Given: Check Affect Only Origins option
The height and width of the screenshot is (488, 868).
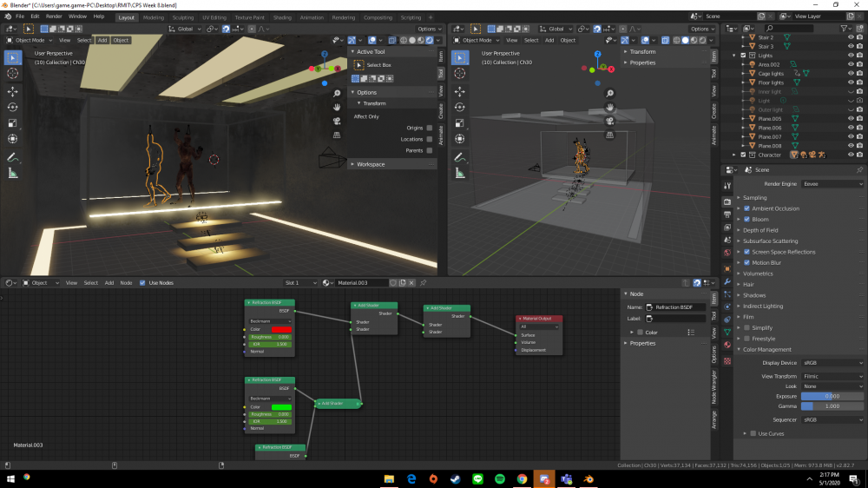Looking at the screenshot, I should (x=429, y=128).
